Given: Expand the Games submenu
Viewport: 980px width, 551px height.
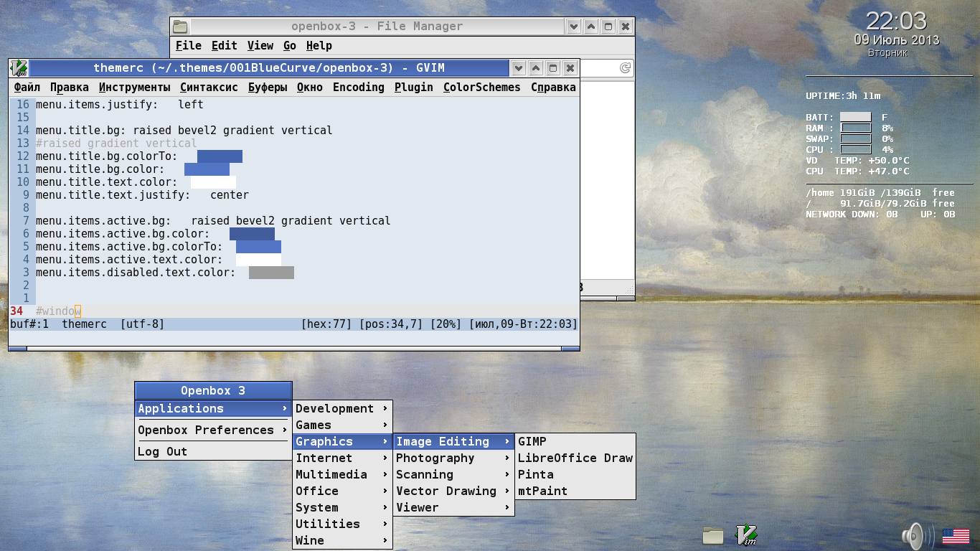Looking at the screenshot, I should point(342,425).
